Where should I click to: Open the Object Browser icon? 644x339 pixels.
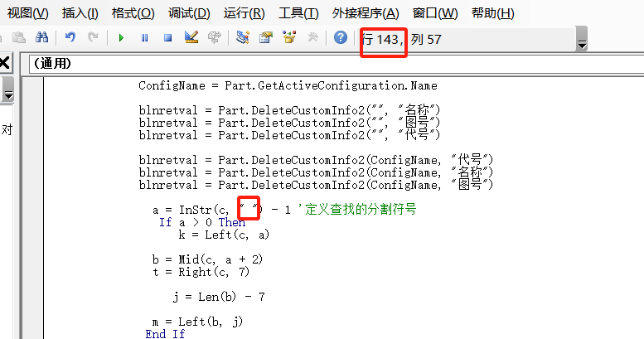[289, 38]
